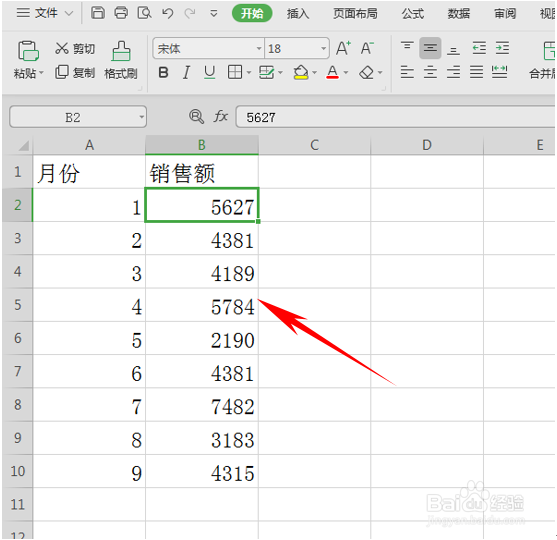
Task: Expand the quick access toolbar customization arrow
Action: 213,14
